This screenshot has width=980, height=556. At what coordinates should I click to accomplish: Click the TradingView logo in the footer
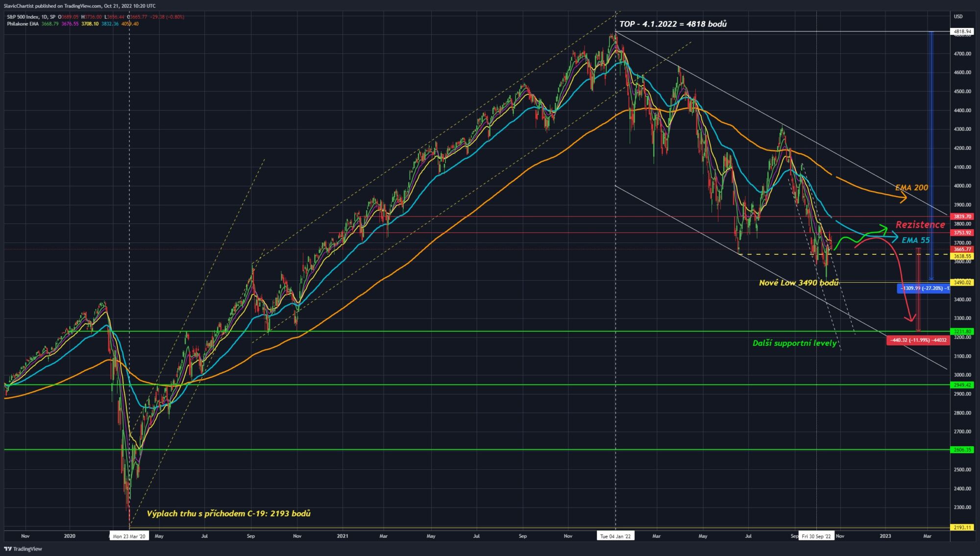24,549
